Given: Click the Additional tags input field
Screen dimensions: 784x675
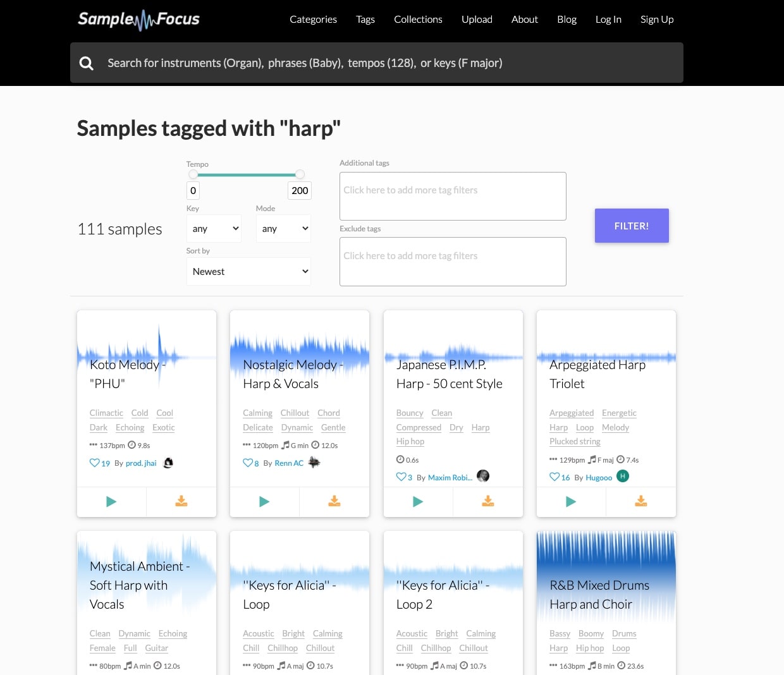Looking at the screenshot, I should tap(453, 196).
